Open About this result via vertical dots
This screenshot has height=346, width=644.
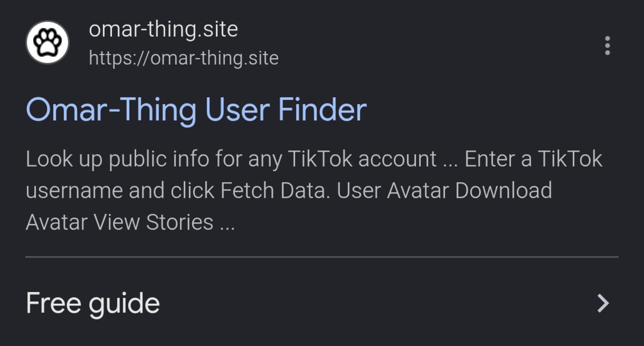pyautogui.click(x=607, y=46)
